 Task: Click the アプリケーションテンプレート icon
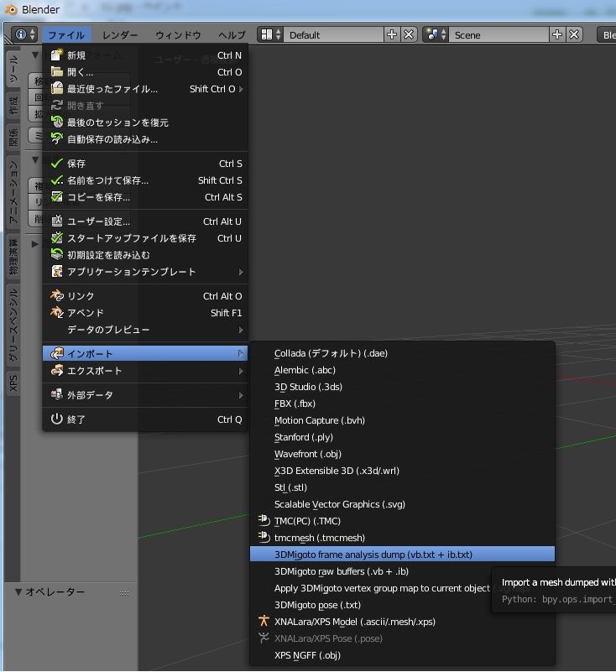pyautogui.click(x=56, y=271)
